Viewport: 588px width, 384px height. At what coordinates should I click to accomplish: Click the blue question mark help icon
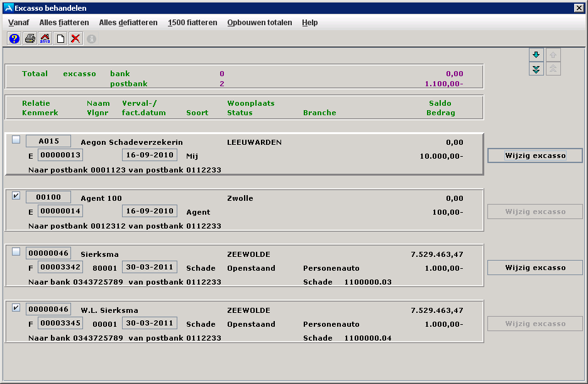pyautogui.click(x=14, y=39)
